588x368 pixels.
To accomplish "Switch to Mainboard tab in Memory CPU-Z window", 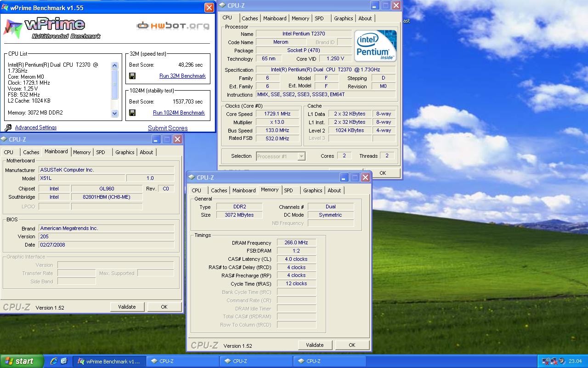I will [x=244, y=190].
